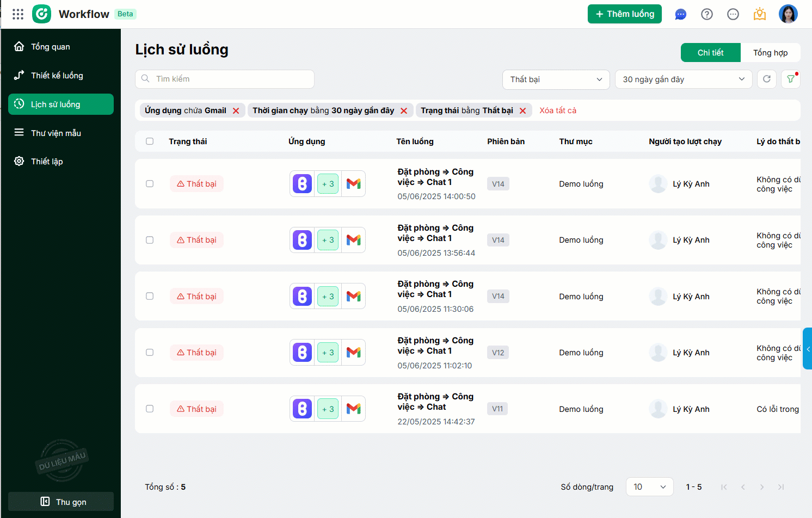Check the box for the V11 run
This screenshot has height=518, width=812.
(x=150, y=409)
